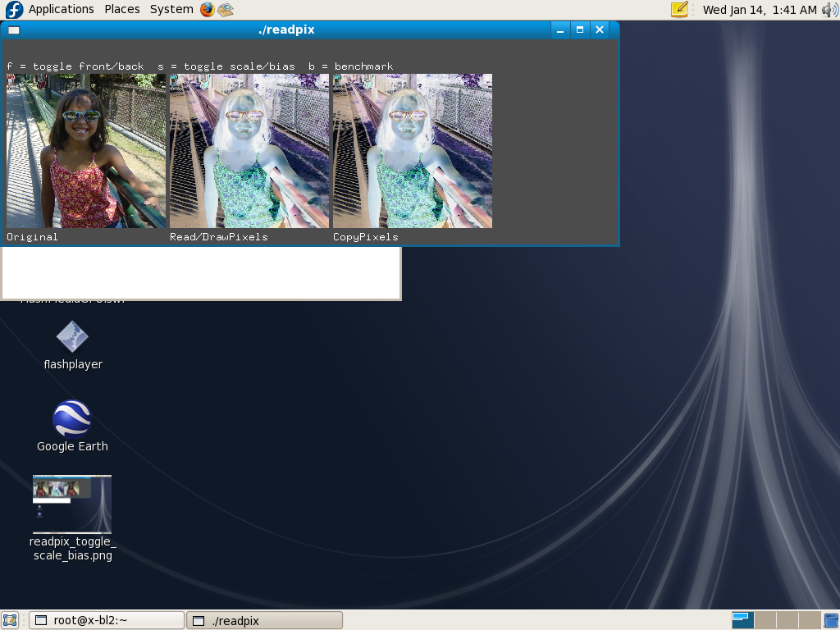840x630 pixels.
Task: Open the Evolution mail launcher icon
Action: [226, 10]
